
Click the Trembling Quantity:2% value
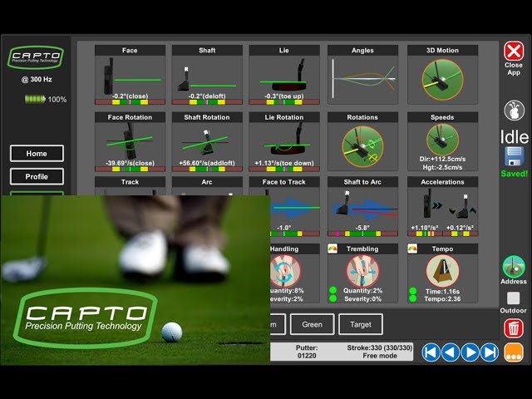[362, 291]
